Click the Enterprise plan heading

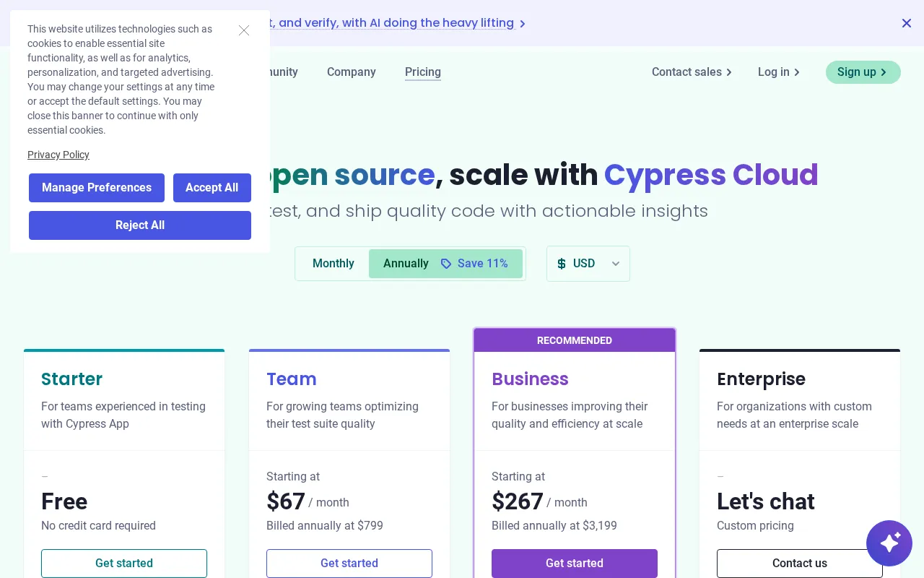761,379
